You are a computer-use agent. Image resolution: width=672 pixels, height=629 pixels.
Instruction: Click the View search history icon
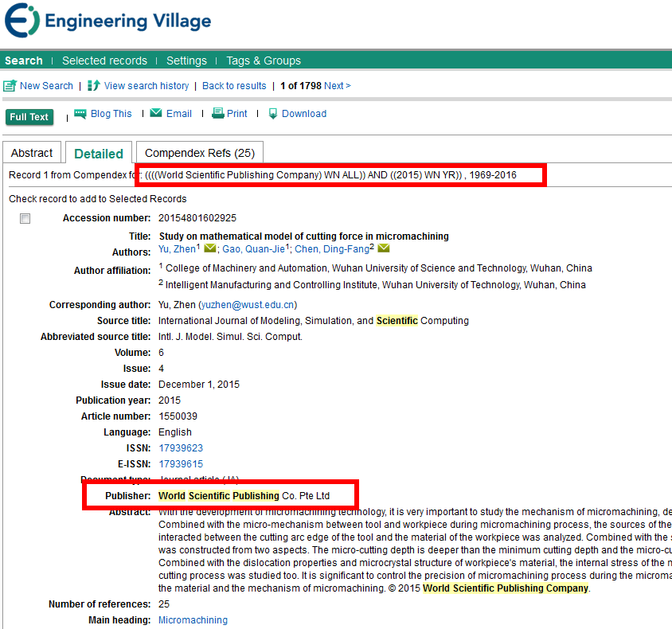[94, 86]
